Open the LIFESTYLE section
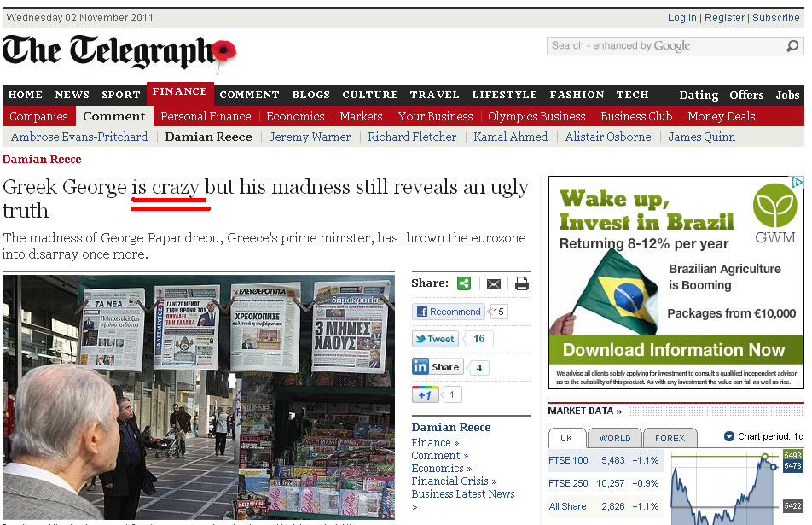The image size is (812, 525). coord(504,95)
